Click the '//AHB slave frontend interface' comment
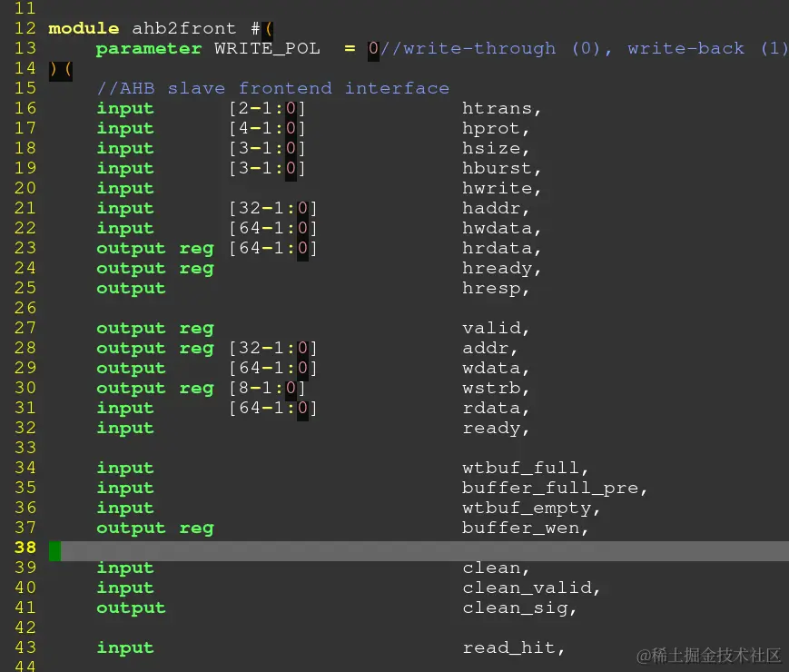Image resolution: width=789 pixels, height=672 pixels. pyautogui.click(x=272, y=88)
